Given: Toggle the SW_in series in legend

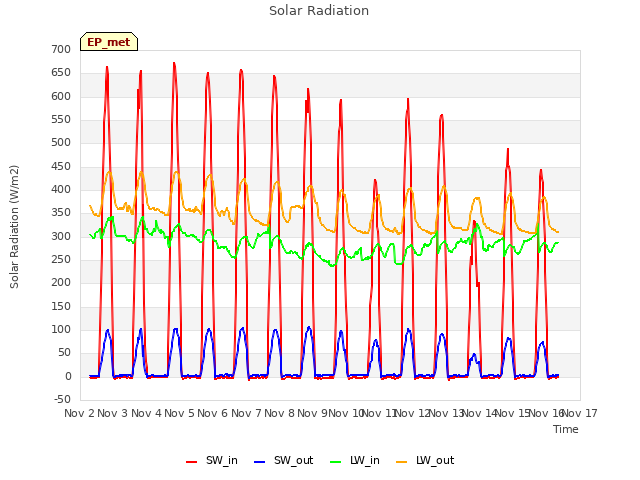Looking at the screenshot, I should pyautogui.click(x=212, y=460).
